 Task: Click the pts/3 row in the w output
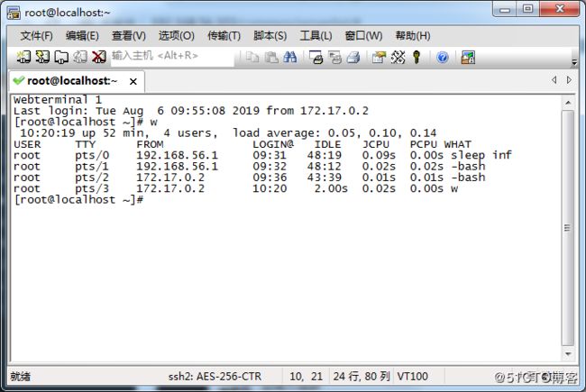click(236, 188)
